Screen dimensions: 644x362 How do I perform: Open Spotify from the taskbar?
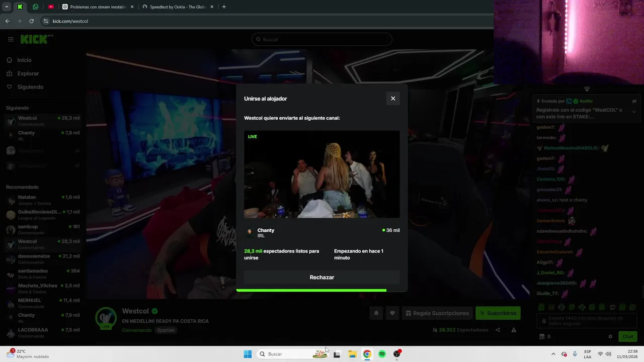click(x=382, y=354)
